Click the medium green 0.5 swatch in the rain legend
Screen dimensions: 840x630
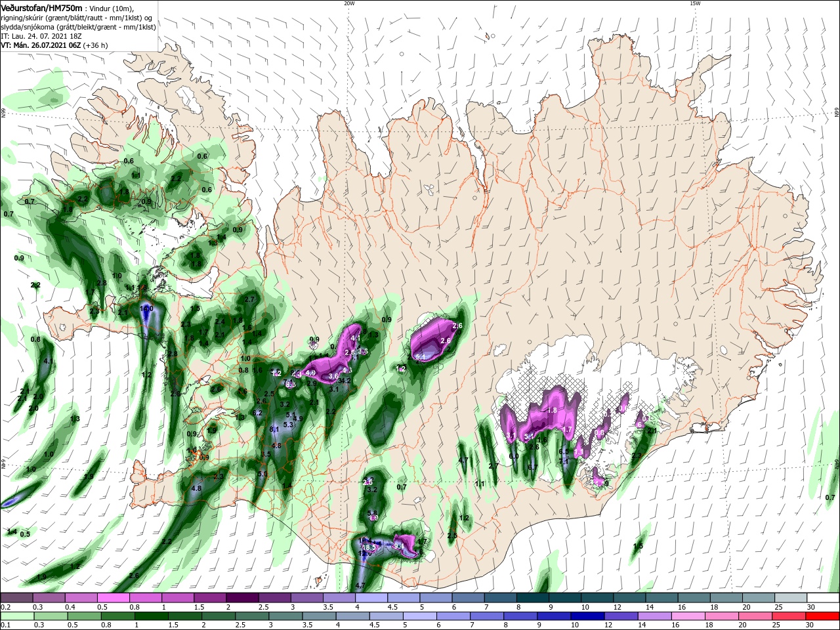[84, 616]
